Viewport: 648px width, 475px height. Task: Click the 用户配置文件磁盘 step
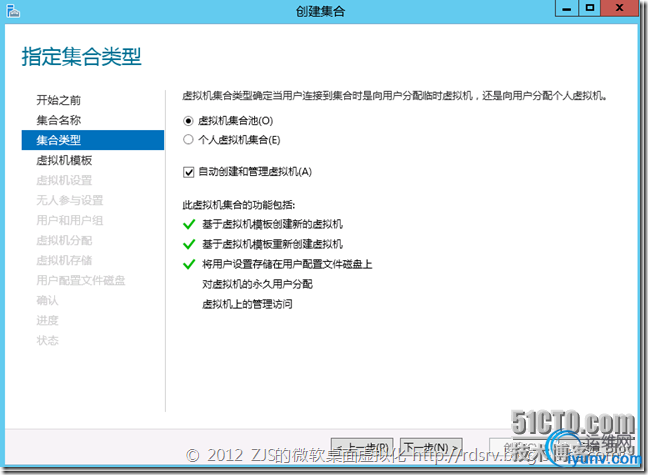point(81,281)
